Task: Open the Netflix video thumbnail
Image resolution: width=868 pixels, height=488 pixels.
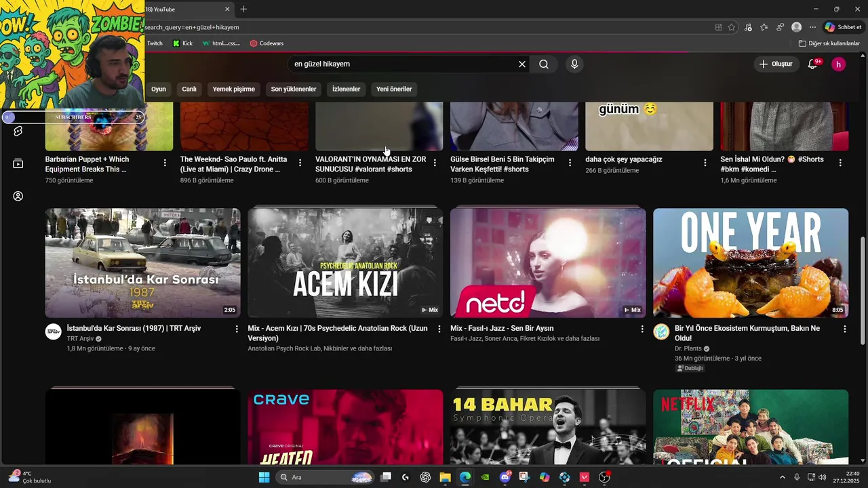Action: pos(751,427)
